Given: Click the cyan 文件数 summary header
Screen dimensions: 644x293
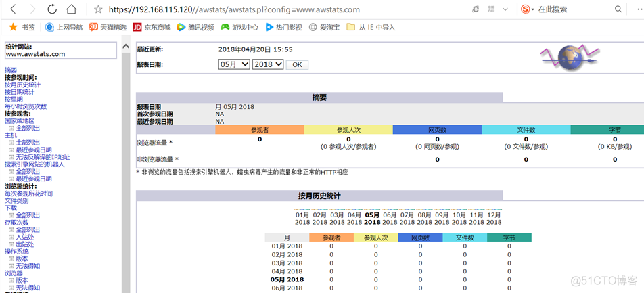Looking at the screenshot, I should tap(526, 129).
